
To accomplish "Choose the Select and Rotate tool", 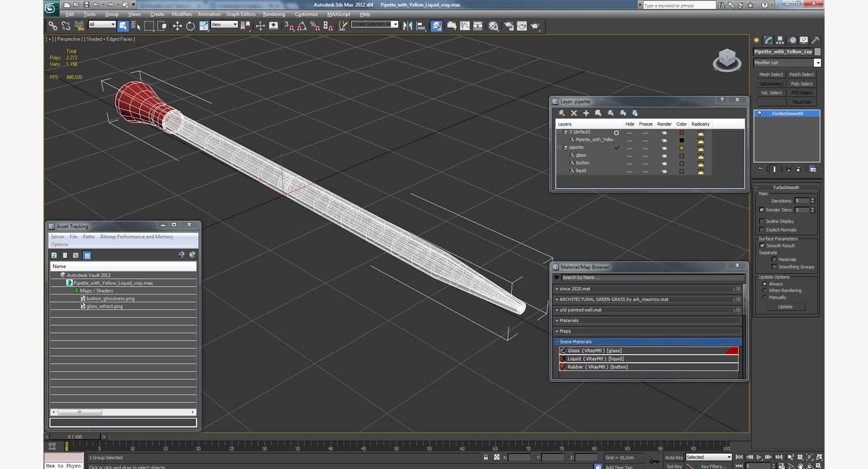I will click(191, 26).
